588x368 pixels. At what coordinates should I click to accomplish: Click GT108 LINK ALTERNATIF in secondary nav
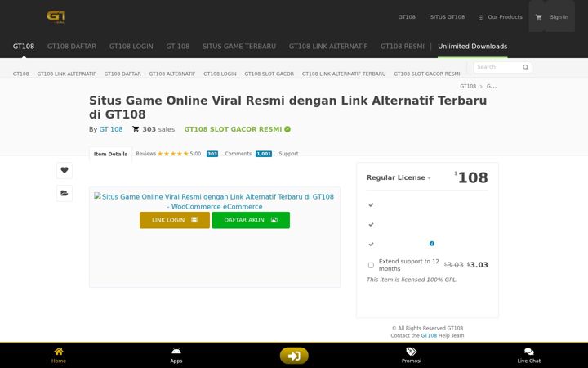66,74
